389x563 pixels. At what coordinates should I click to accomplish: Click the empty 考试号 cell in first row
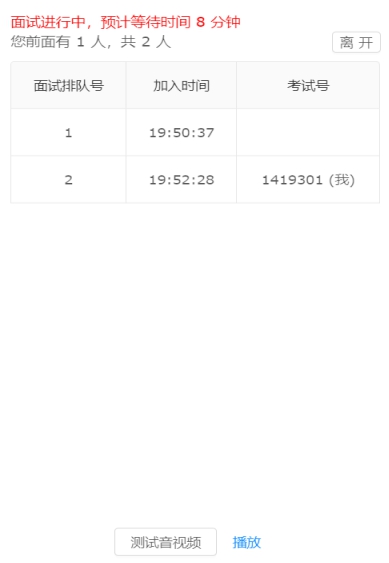(x=308, y=132)
